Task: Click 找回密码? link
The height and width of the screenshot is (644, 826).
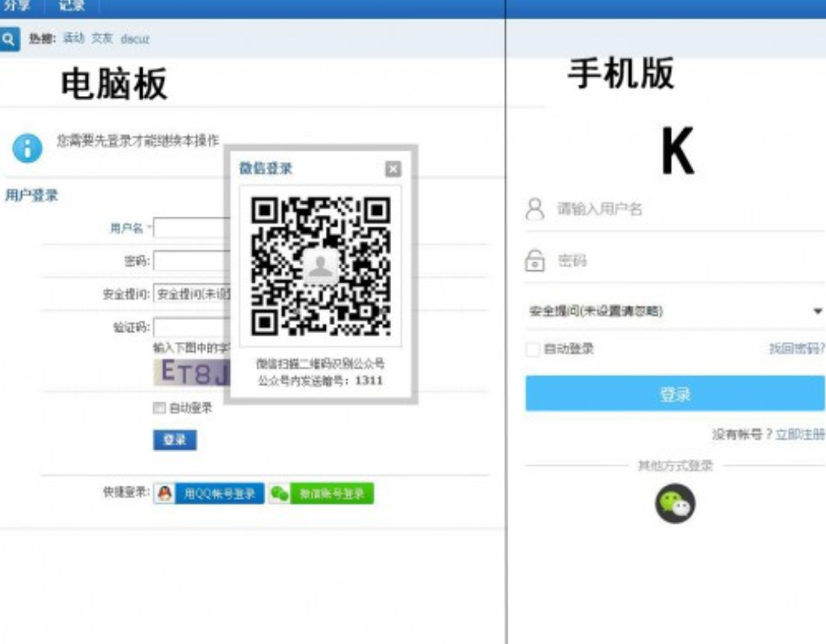Action: [x=797, y=348]
